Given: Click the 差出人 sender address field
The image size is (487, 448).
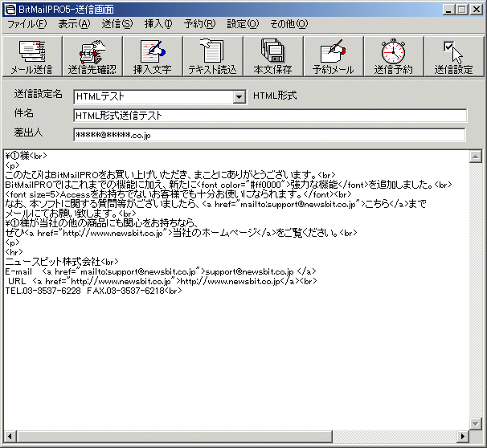Looking at the screenshot, I should point(269,135).
